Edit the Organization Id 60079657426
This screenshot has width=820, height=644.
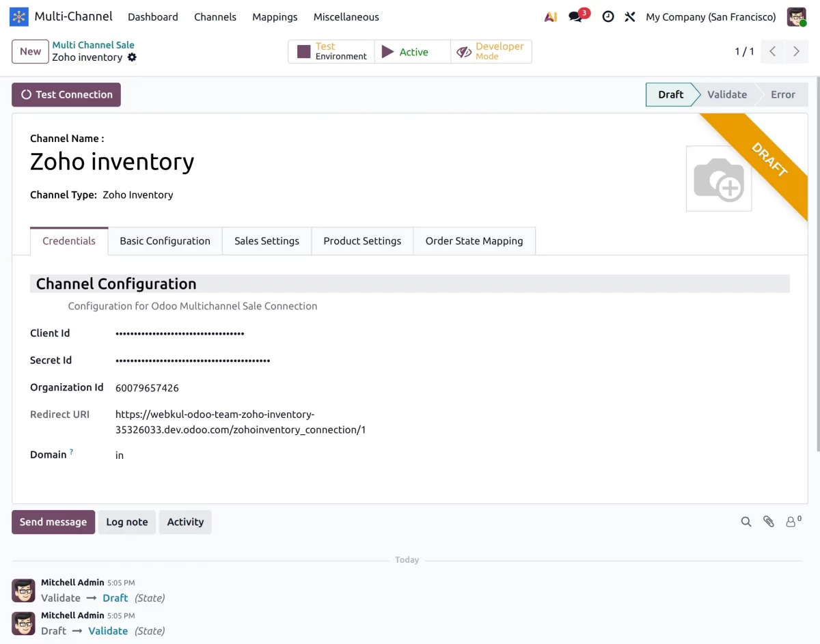(x=147, y=388)
